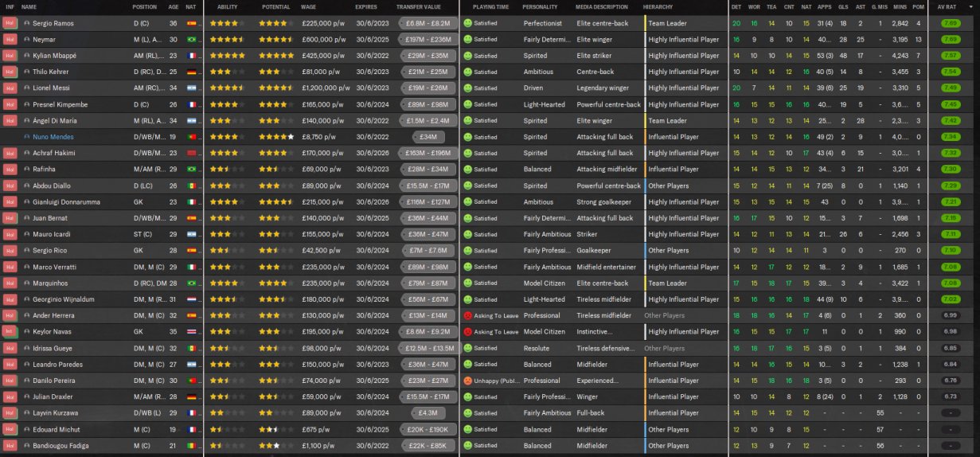Viewport: 980px width, 457px height.
Task: Sort players by the POSITION column header
Action: pos(145,7)
